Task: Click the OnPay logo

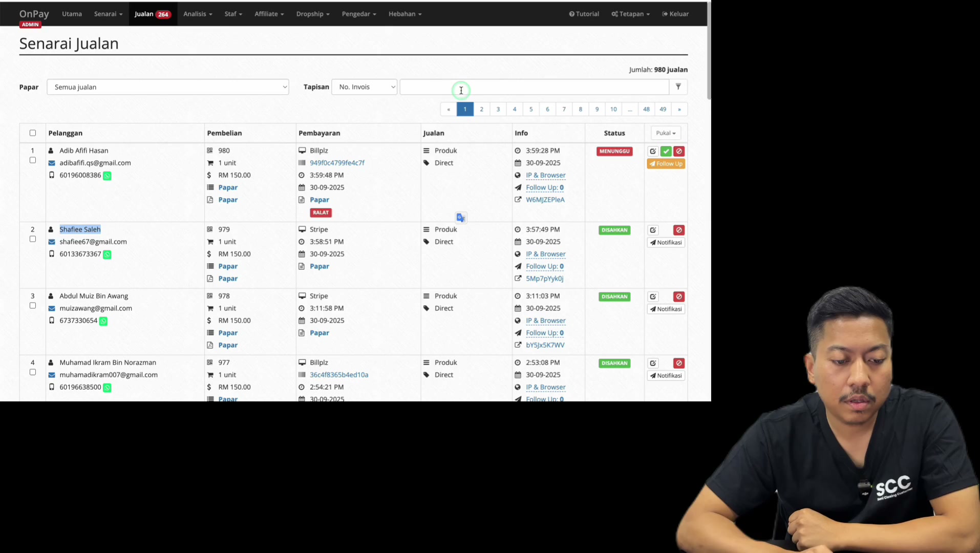Action: click(x=34, y=14)
